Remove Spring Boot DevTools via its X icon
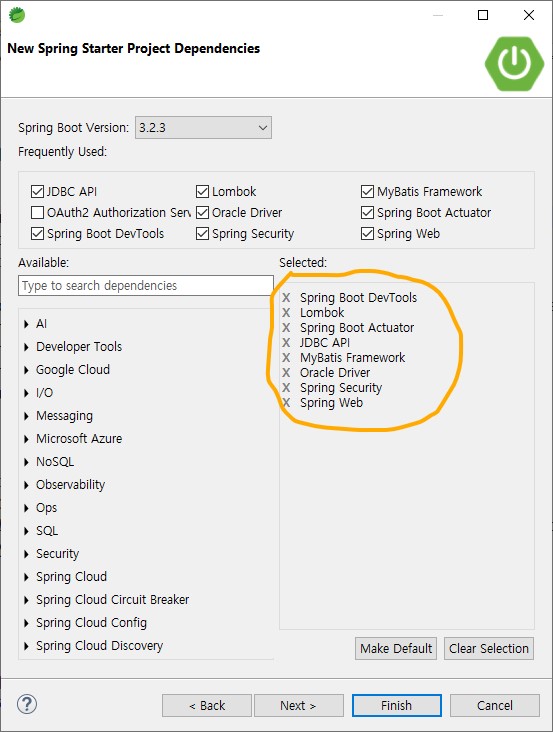This screenshot has width=553, height=732. tap(286, 298)
